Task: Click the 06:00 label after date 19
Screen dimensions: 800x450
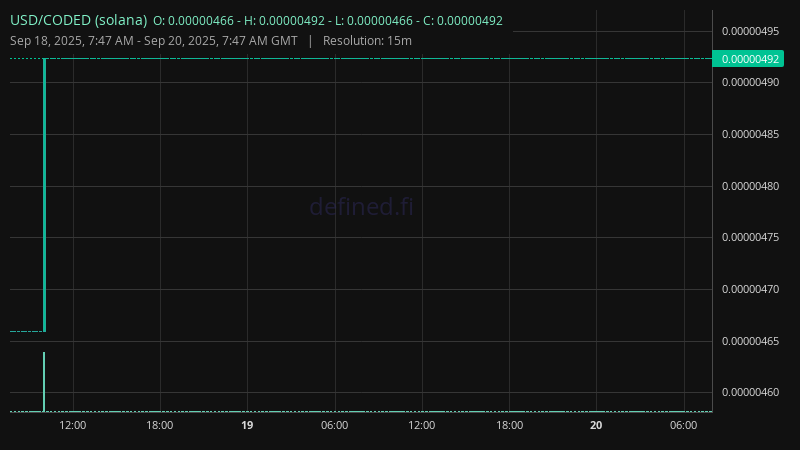Action: [335, 426]
